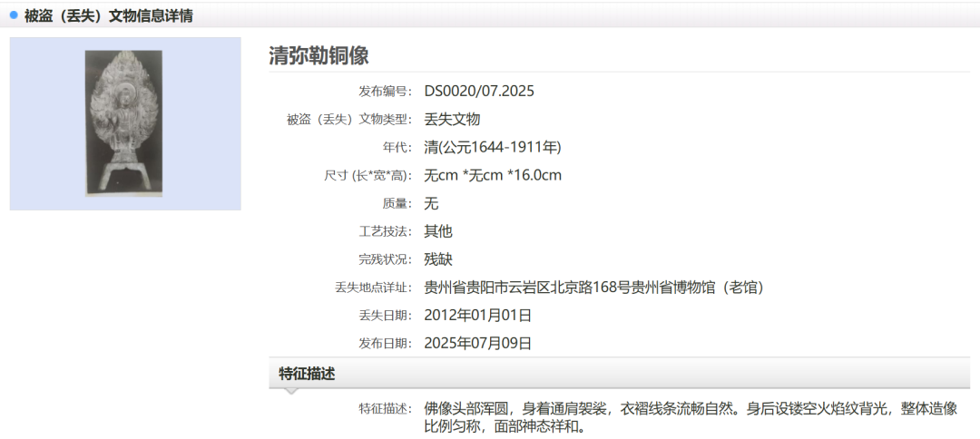Click the 其他 craft technique value

pos(437,231)
